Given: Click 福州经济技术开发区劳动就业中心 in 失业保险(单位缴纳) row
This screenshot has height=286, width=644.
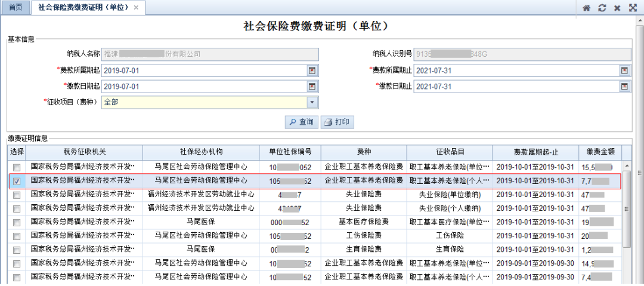Looking at the screenshot, I should (201, 194).
